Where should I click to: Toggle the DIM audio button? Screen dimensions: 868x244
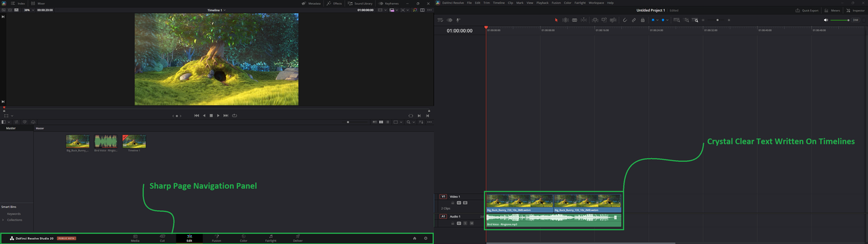click(856, 20)
